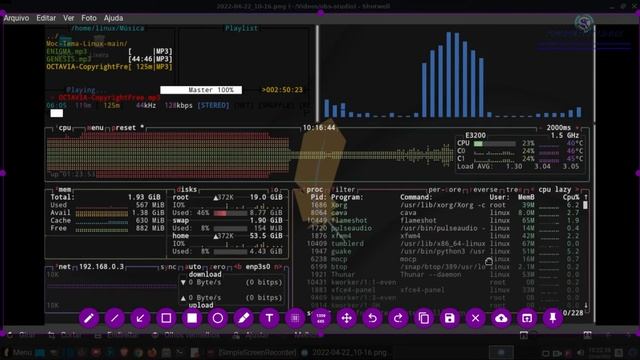Click the 'sync' label in net box

[168, 267]
